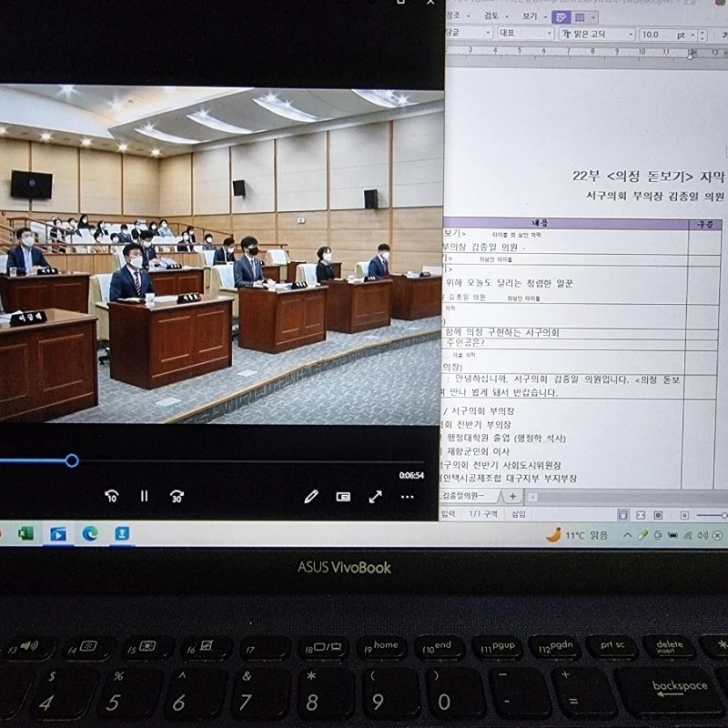Screen dimensions: 728x728
Task: Click the 삽입 insert mode status indicator
Action: tap(518, 514)
